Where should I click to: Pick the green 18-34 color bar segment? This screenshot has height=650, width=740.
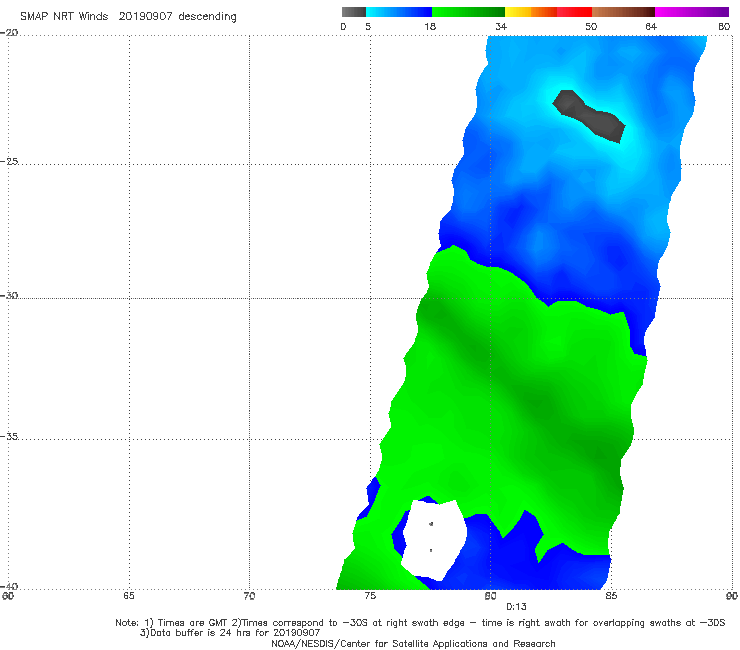click(x=468, y=12)
